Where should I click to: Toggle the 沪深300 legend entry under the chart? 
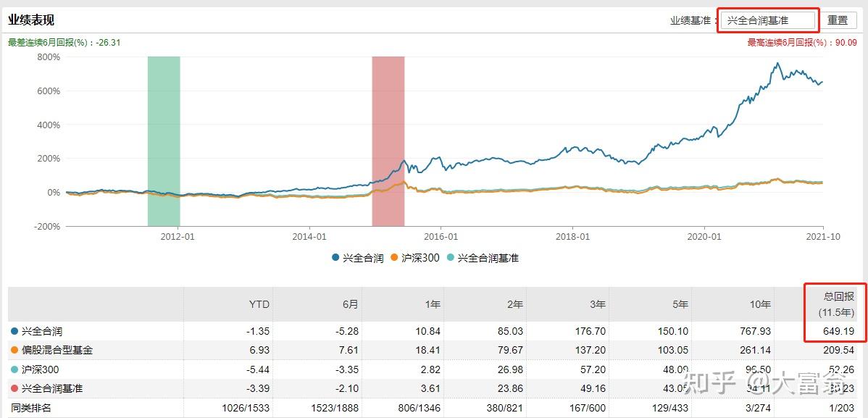pos(414,257)
